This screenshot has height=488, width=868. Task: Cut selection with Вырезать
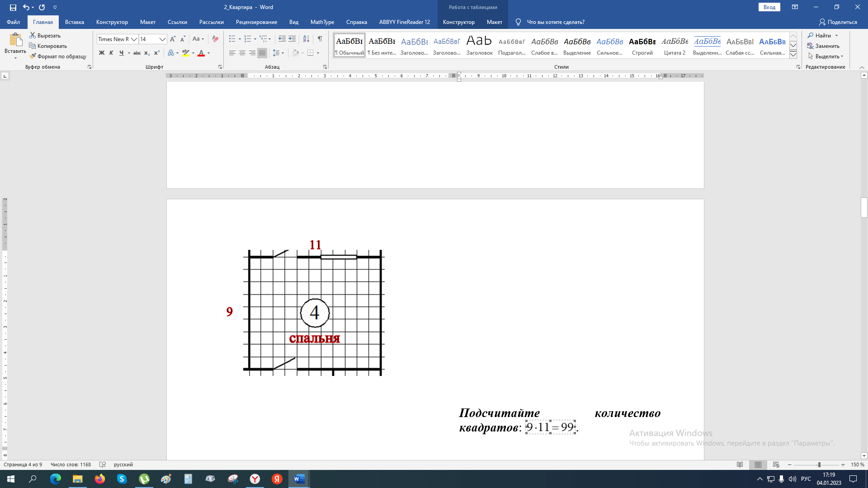click(x=45, y=35)
